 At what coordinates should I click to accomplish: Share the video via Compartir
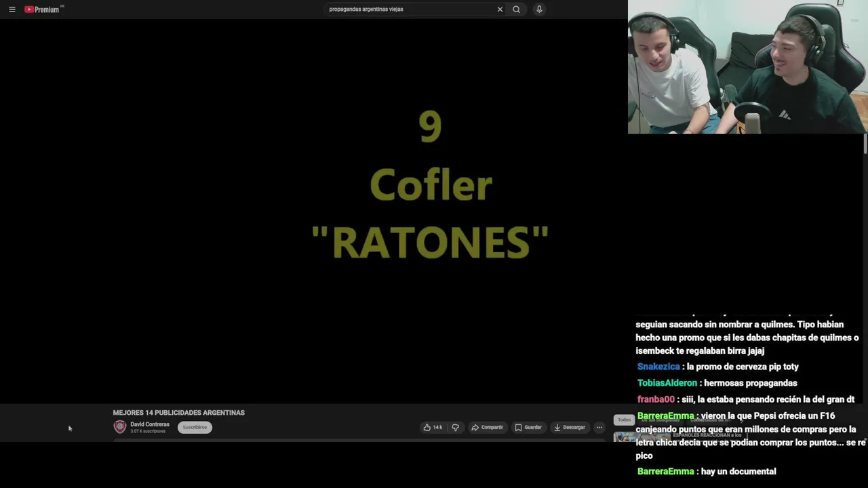tap(487, 427)
